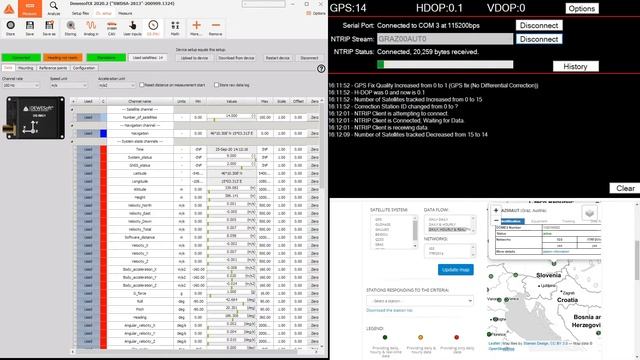Viewport: 640px width, 360px height.
Task: Click Download from device button
Action: [x=236, y=58]
